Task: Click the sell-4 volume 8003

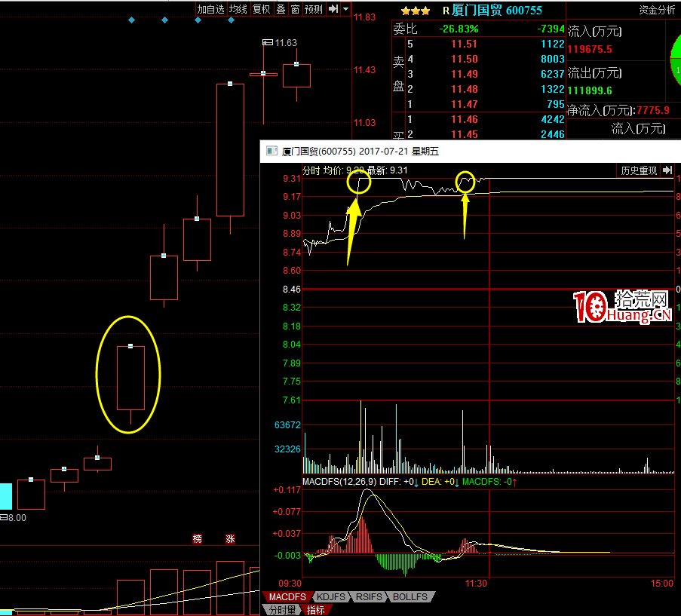Action: pos(553,59)
